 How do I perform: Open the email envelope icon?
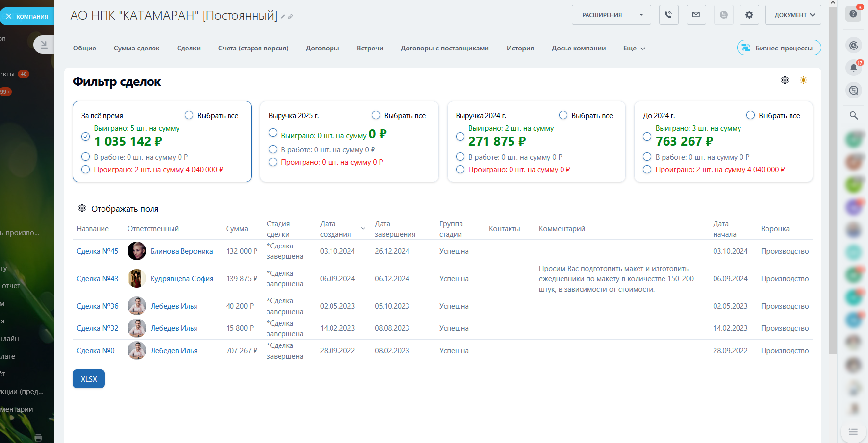point(696,15)
